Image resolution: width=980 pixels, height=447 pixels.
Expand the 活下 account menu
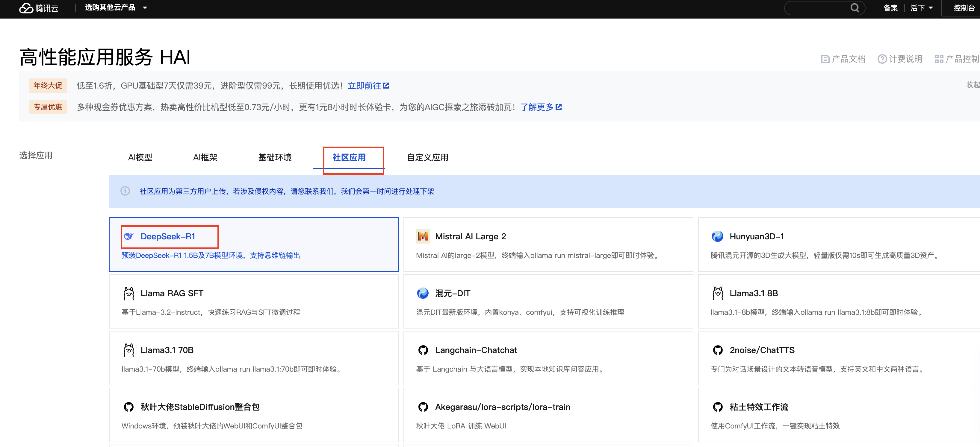tap(921, 8)
